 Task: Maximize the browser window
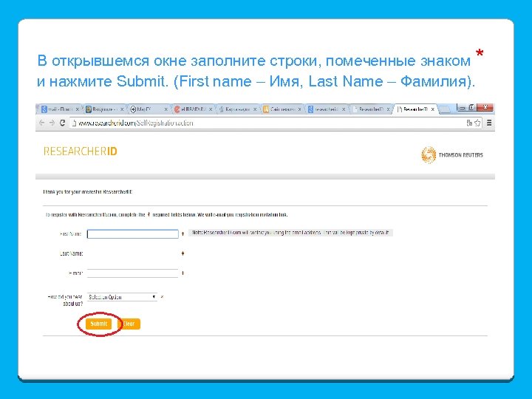pos(471,108)
